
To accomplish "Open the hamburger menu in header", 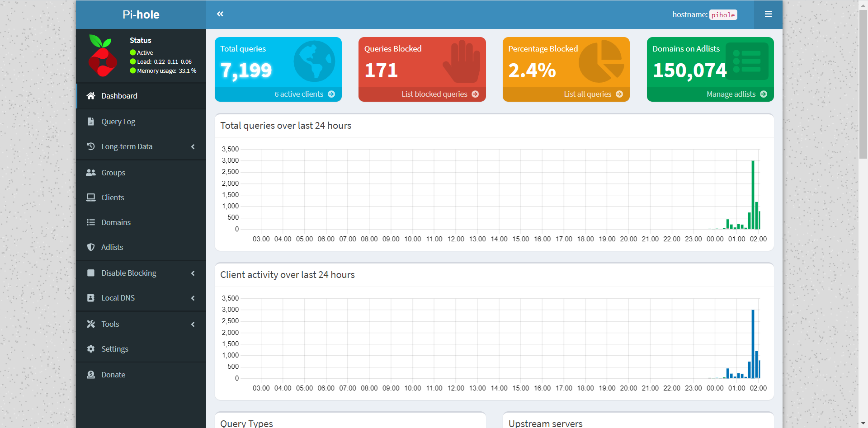I will tap(768, 14).
